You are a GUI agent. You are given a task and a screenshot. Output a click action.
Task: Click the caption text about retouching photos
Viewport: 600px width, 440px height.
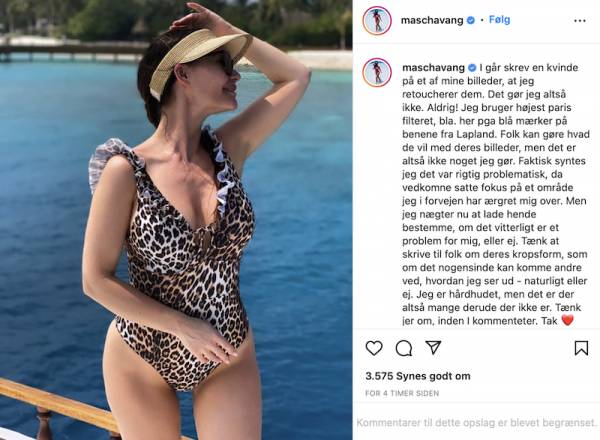495,194
